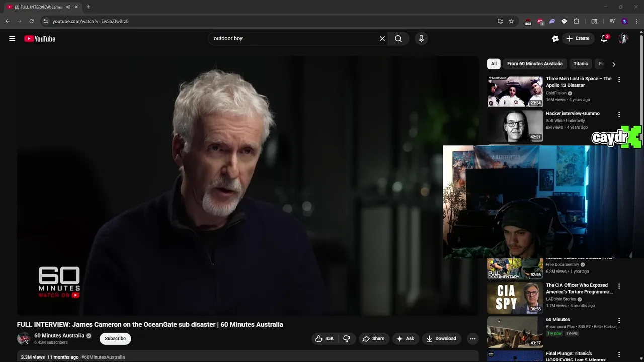Share the James Cameron interview video
Viewport: 644px width, 362px height.
(x=373, y=339)
